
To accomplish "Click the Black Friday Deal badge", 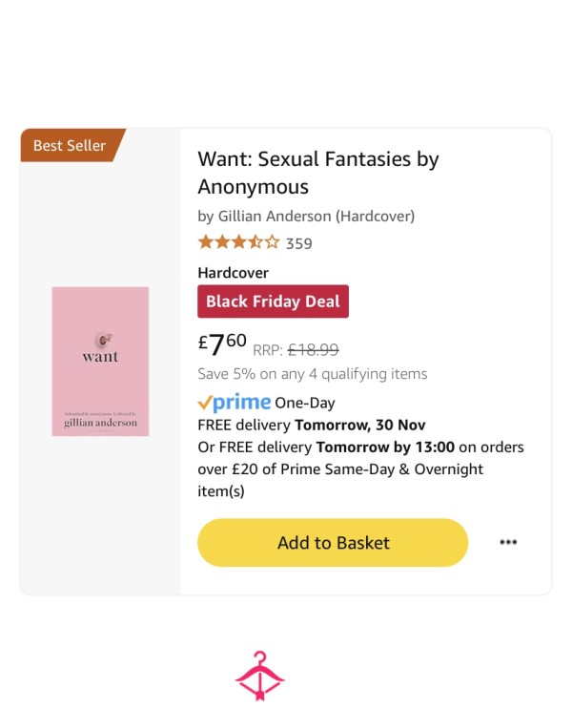I will coord(273,302).
